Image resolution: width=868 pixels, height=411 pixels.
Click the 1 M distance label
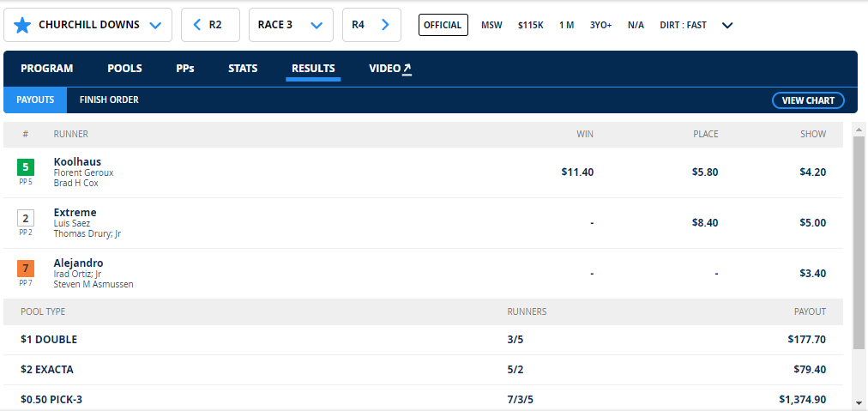pos(566,25)
